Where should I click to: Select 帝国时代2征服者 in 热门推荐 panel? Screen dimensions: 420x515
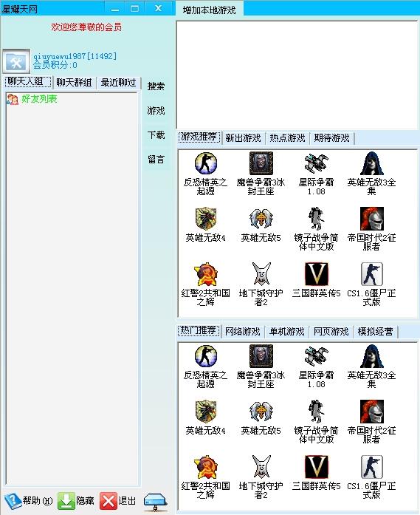[x=371, y=422]
